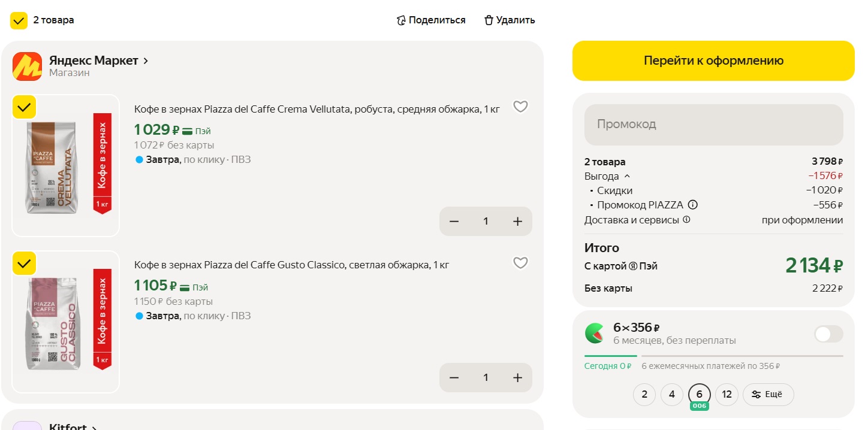
Task: Click info icon beside Доставка и сервисы
Action: coord(686,220)
